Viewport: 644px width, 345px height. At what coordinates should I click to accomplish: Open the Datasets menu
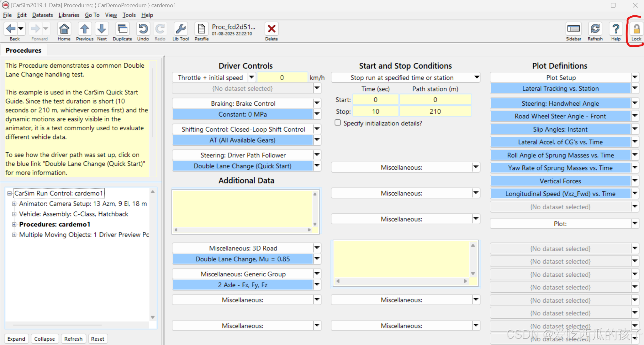(x=42, y=15)
